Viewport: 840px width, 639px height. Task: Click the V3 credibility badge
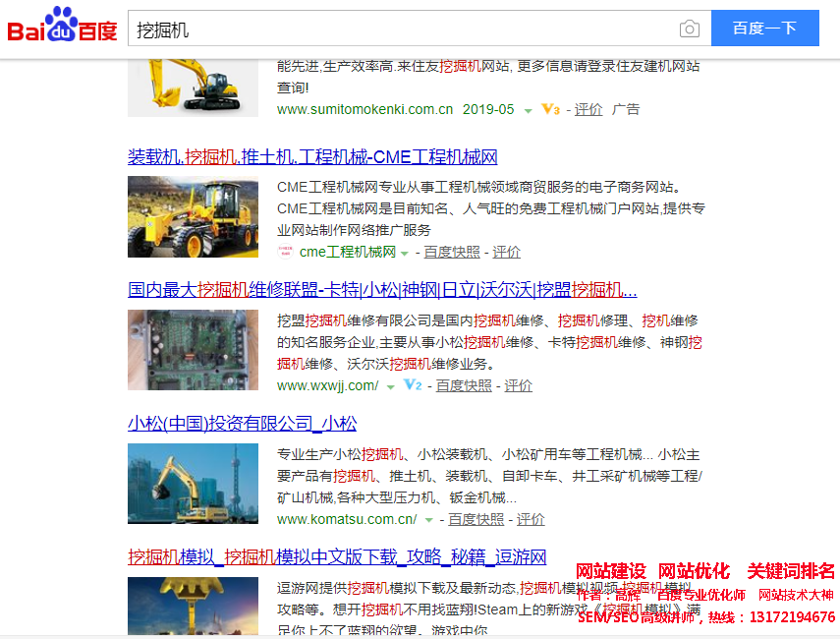(550, 110)
